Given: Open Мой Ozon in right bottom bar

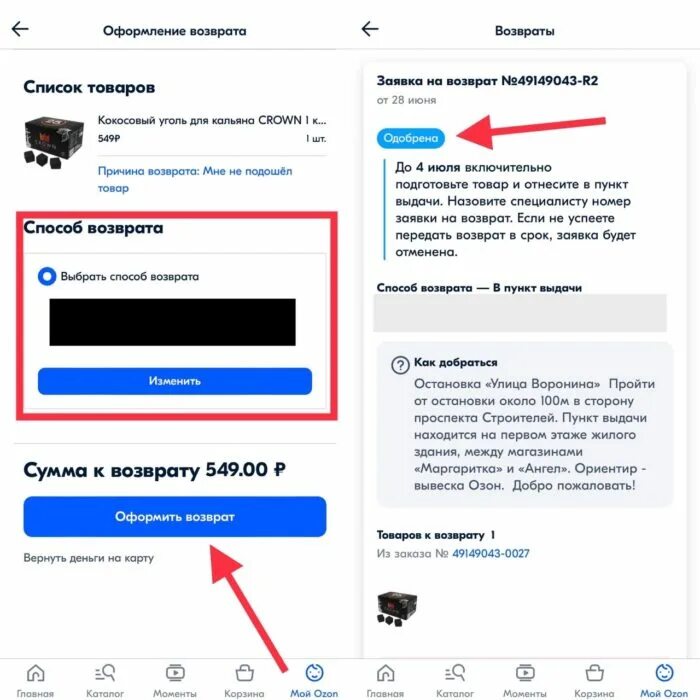Looking at the screenshot, I should tap(664, 681).
